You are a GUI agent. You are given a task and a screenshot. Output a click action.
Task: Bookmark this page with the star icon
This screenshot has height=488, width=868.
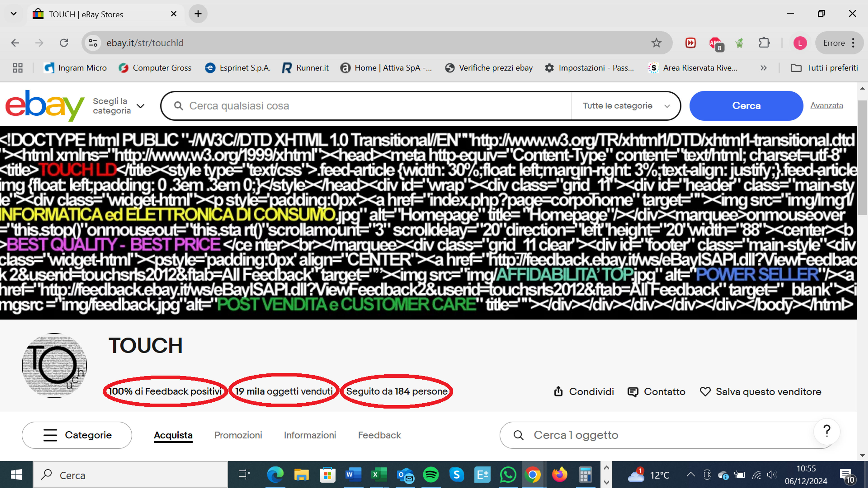pyautogui.click(x=656, y=43)
